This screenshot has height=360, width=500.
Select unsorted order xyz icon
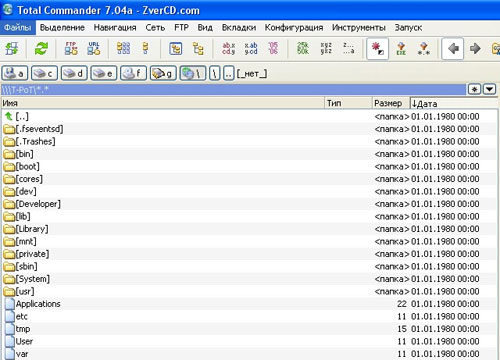coord(326,49)
